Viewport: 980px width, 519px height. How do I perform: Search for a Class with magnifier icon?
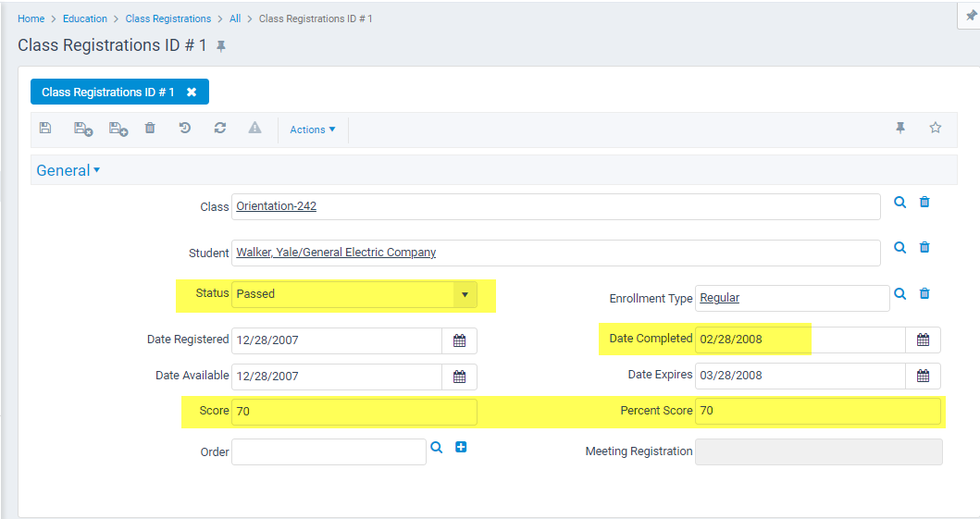tap(900, 202)
